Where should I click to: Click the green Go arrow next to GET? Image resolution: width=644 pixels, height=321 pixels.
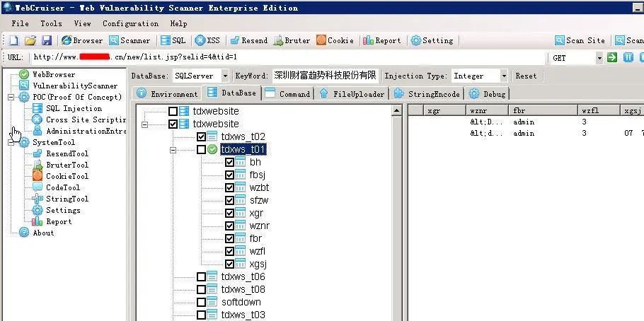pyautogui.click(x=612, y=57)
